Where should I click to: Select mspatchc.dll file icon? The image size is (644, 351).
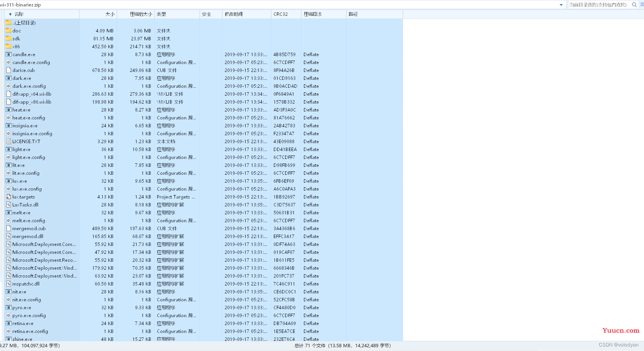[x=9, y=284]
